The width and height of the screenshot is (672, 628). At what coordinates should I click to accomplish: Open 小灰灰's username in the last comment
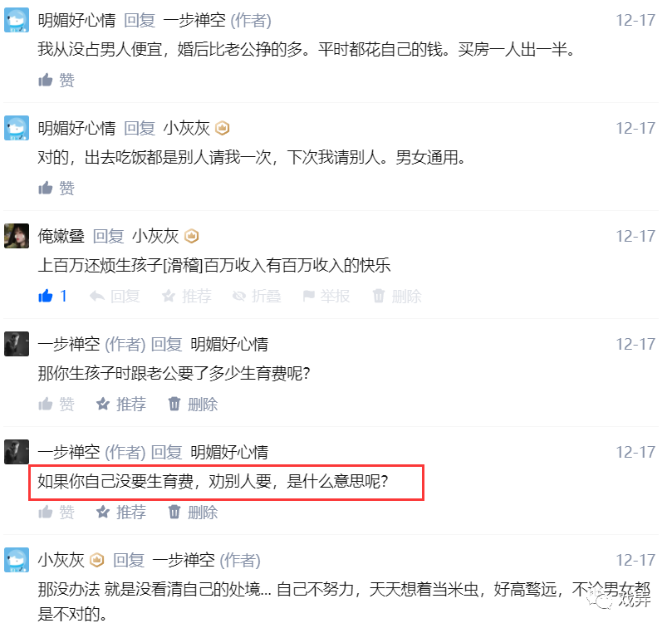(x=61, y=560)
